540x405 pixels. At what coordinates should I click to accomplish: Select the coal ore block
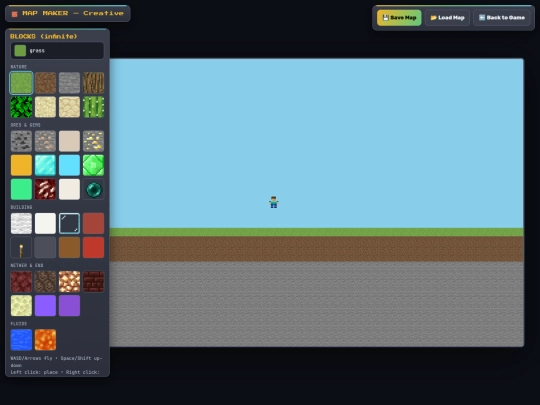pyautogui.click(x=21, y=141)
